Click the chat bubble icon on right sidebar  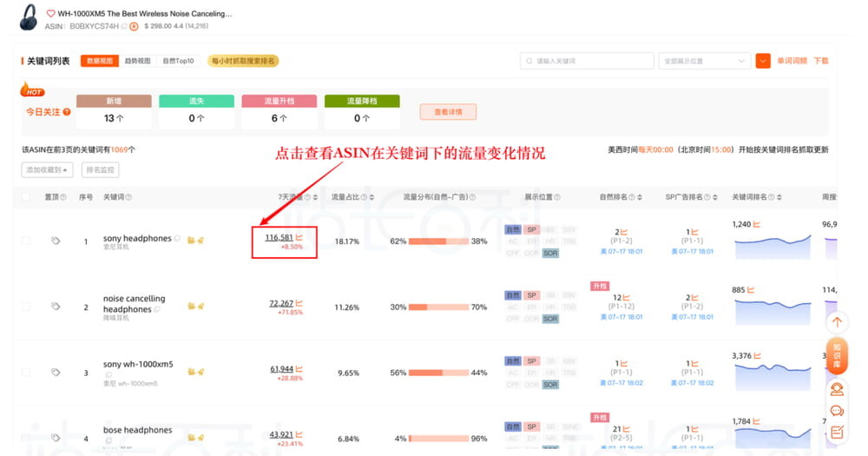click(x=837, y=411)
